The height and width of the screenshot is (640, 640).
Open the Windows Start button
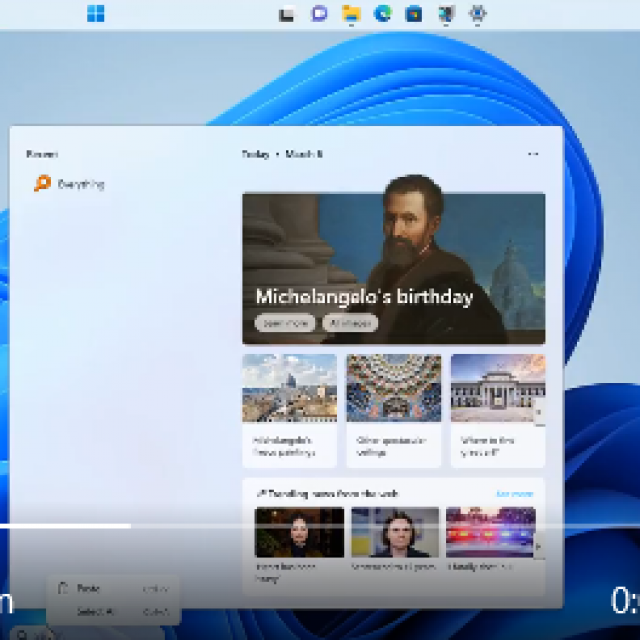pos(96,13)
